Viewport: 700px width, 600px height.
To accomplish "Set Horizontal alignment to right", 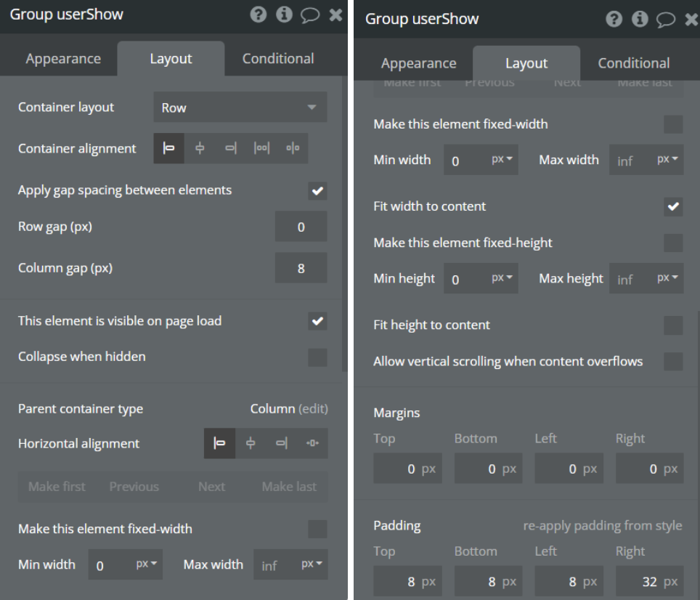I will (x=282, y=444).
